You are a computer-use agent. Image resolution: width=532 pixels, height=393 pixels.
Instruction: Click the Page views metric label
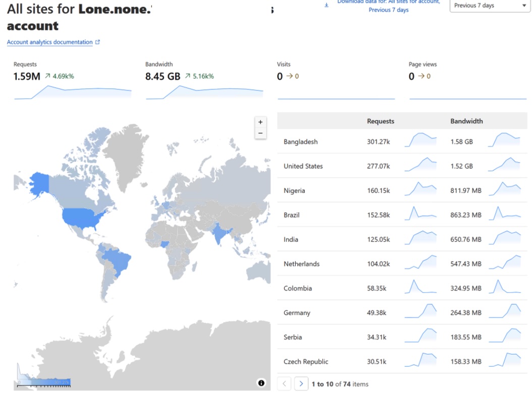(422, 64)
